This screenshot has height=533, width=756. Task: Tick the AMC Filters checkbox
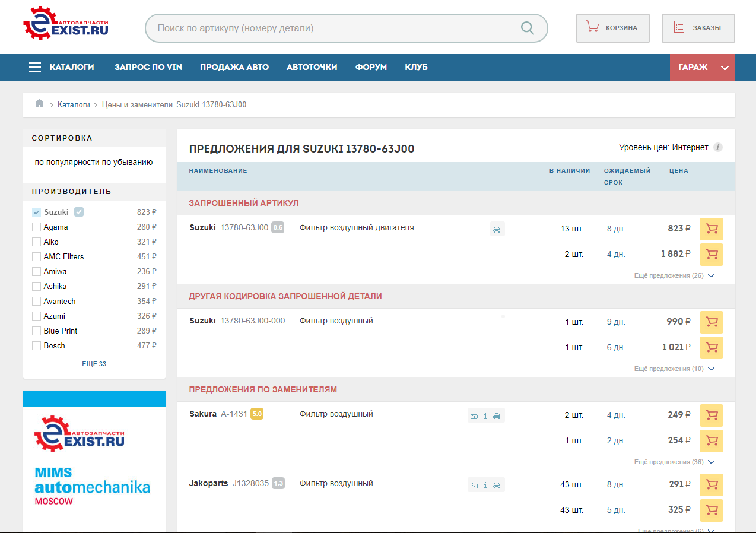coord(37,256)
